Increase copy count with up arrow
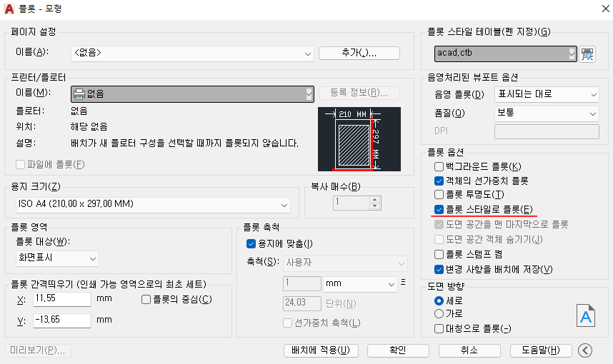The height and width of the screenshot is (364, 613). [x=375, y=200]
